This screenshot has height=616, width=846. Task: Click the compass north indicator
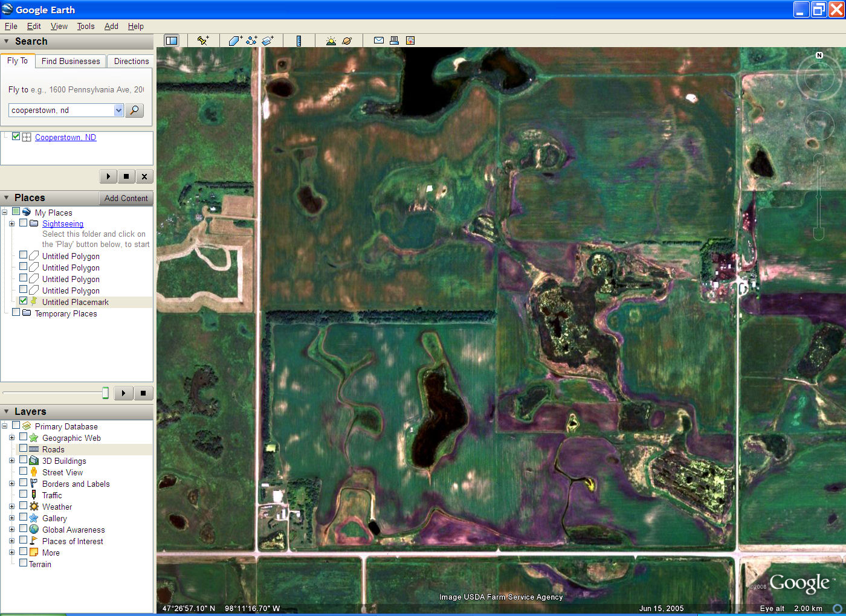click(819, 55)
